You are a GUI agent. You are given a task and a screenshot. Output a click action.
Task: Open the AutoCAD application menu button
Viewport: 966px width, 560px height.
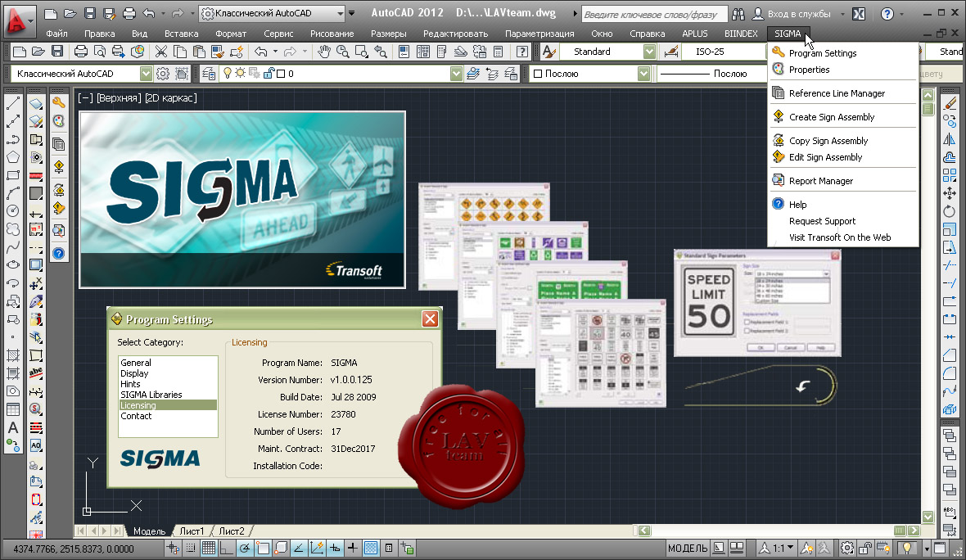[18, 20]
